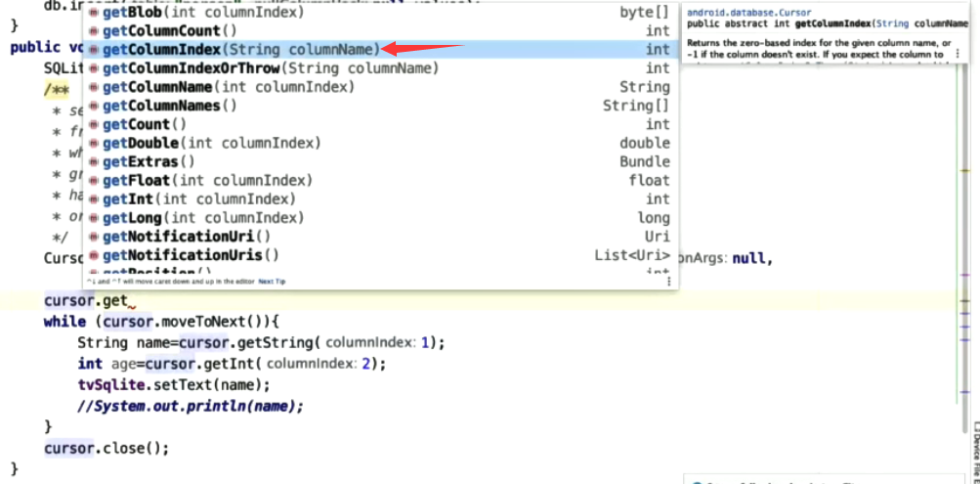This screenshot has height=484, width=980.
Task: Click method icon beside getLong
Action: point(94,219)
